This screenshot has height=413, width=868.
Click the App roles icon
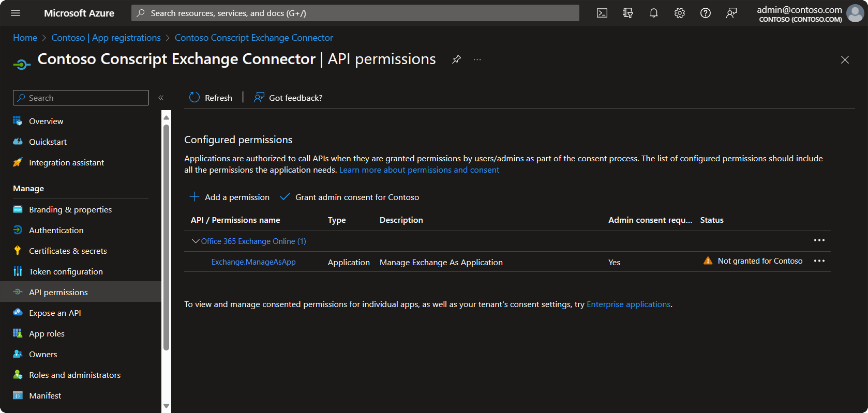tap(18, 333)
